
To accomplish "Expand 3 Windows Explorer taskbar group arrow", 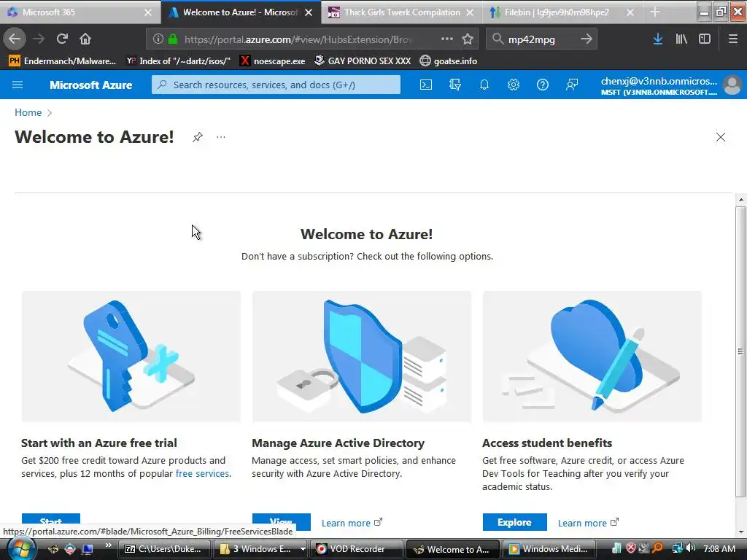I will (x=303, y=549).
